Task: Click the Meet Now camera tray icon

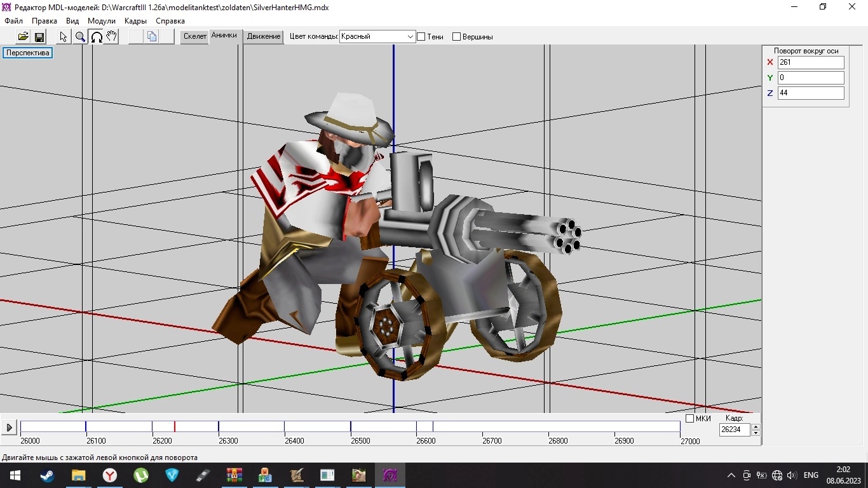Action: coord(747,475)
